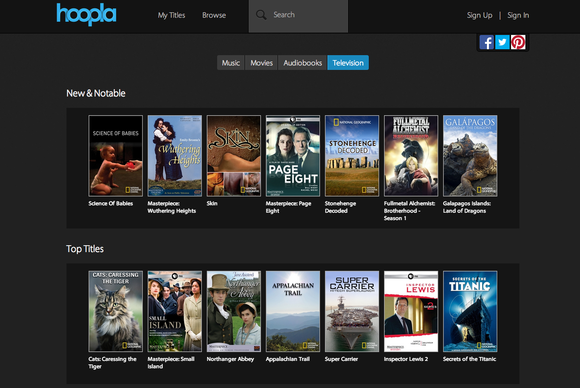Switch to the Music tab
This screenshot has width=580, height=388.
[x=231, y=63]
